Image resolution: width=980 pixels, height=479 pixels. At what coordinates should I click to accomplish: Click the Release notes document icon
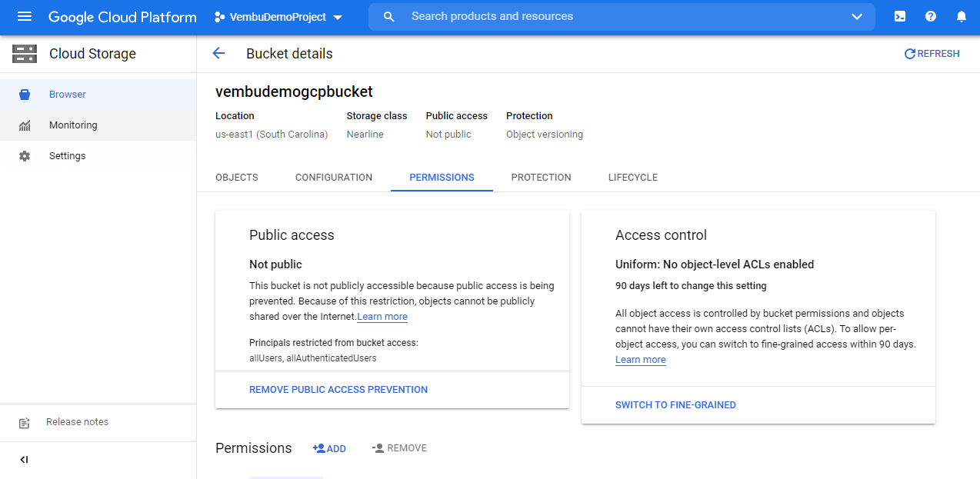pos(25,423)
